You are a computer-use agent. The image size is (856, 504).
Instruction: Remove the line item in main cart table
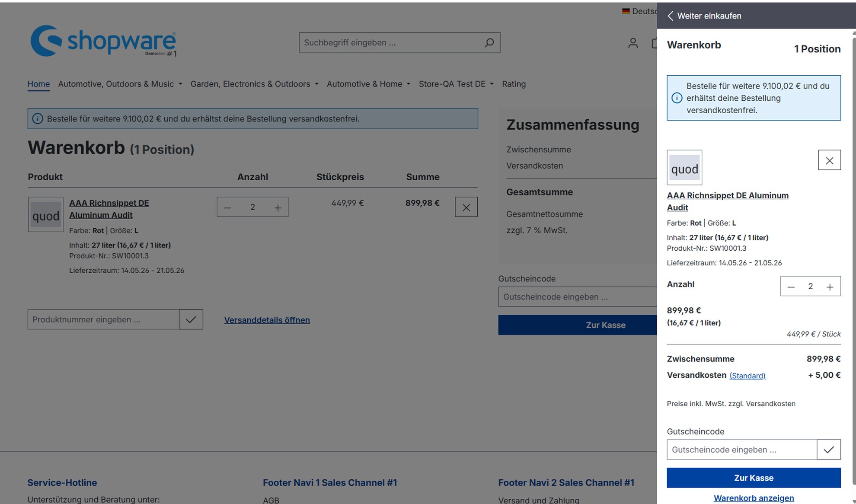click(x=466, y=207)
